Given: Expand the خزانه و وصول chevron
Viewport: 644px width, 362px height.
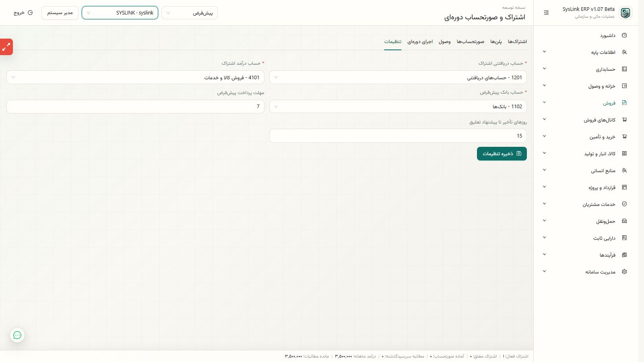Looking at the screenshot, I should coord(544,86).
